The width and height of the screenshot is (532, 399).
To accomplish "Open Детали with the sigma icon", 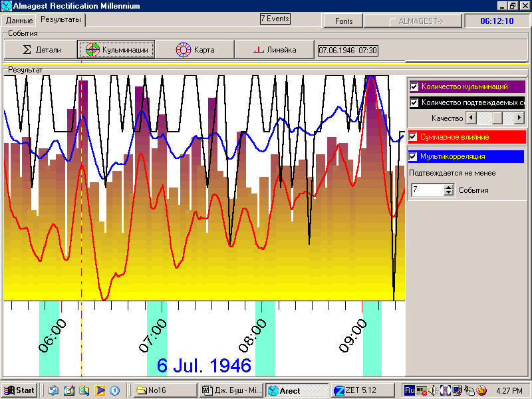I will [x=41, y=49].
